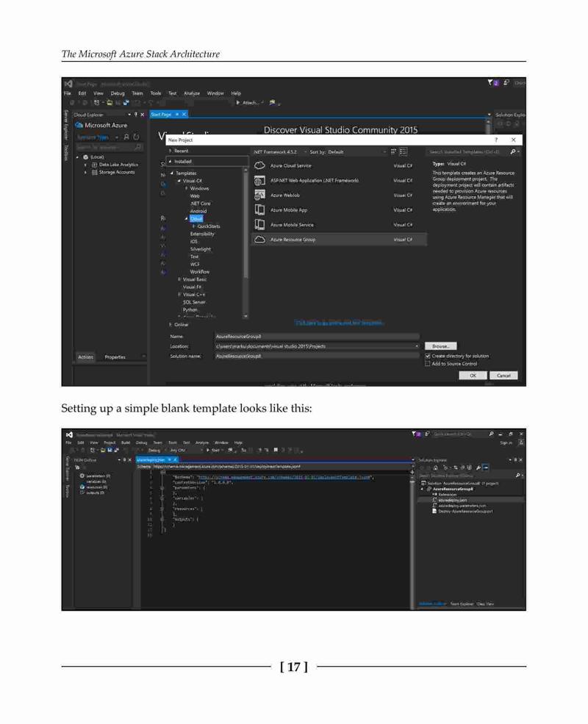
Task: Expand the QuickStarts node under Cloud
Action: tap(194, 226)
